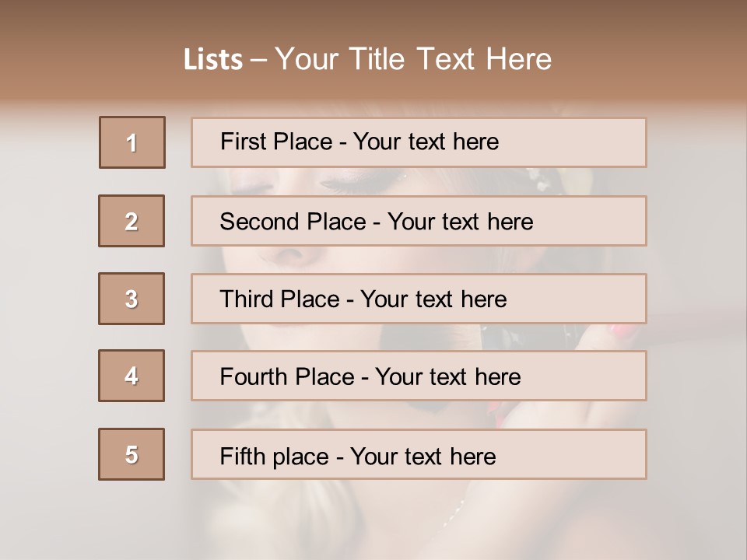Click the Third Place text box

pyautogui.click(x=419, y=299)
